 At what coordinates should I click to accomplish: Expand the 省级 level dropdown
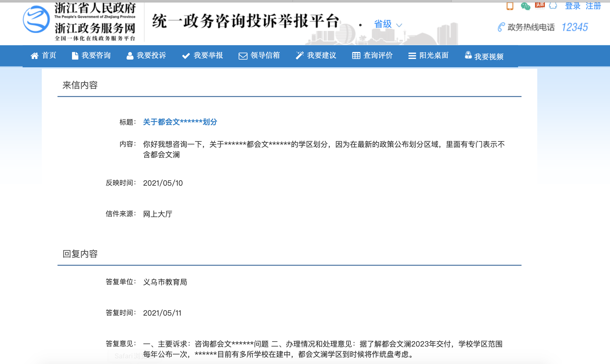point(383,24)
